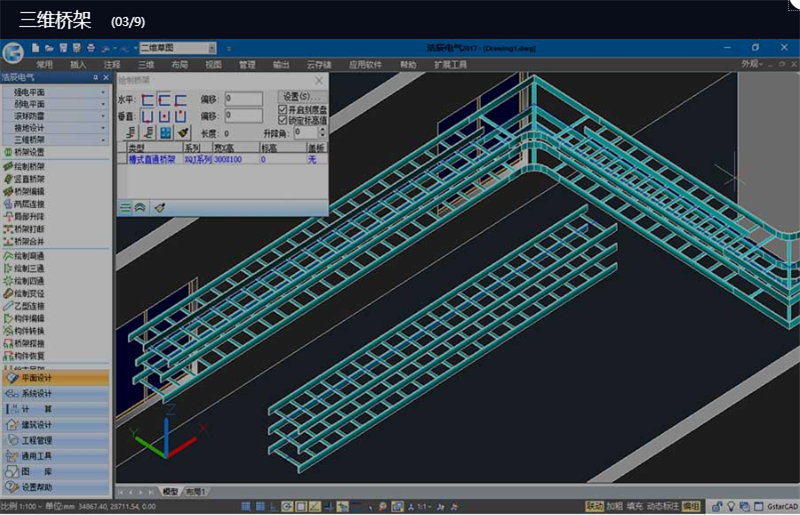Expand the 强电平面 section in side panel
800x515 pixels.
55,92
